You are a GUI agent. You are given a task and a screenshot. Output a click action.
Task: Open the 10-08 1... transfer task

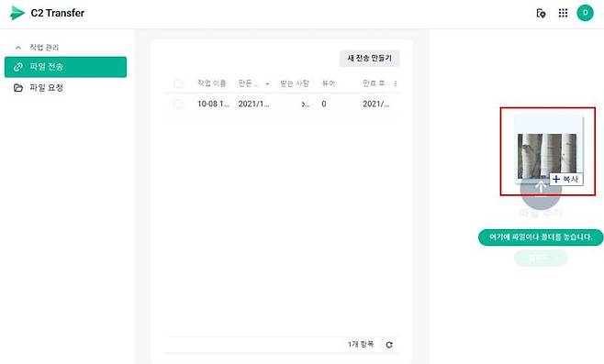tap(213, 104)
